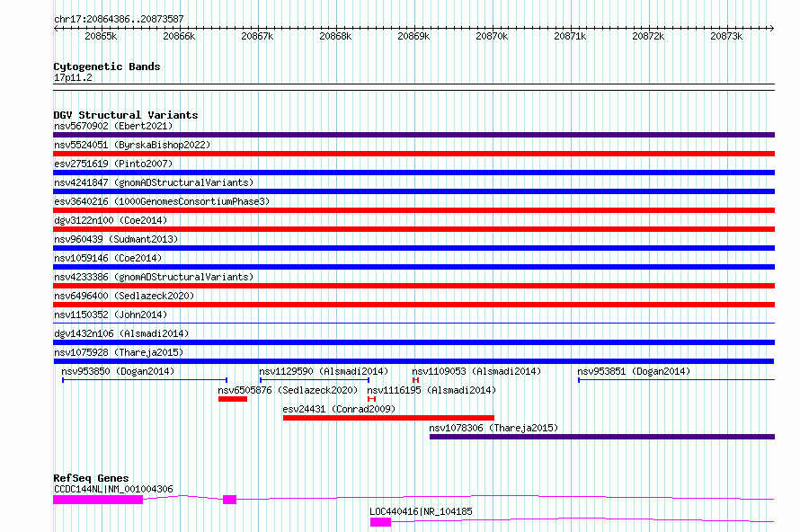Select the nsv960439 (Sudmant2013) label

(x=116, y=239)
